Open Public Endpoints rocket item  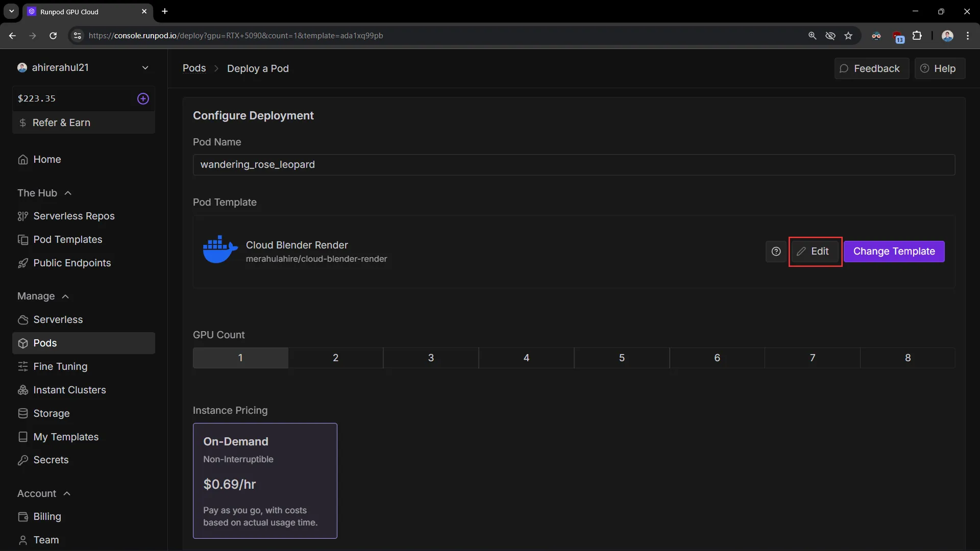click(71, 263)
